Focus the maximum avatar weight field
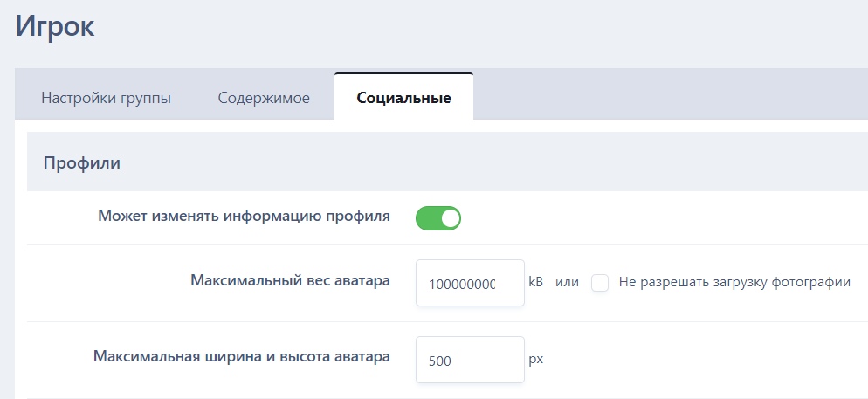 470,283
